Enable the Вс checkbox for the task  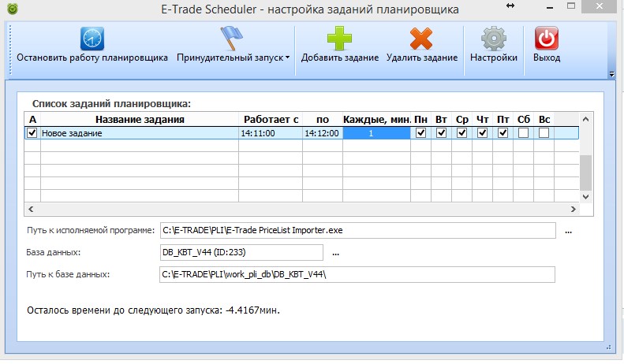point(544,132)
